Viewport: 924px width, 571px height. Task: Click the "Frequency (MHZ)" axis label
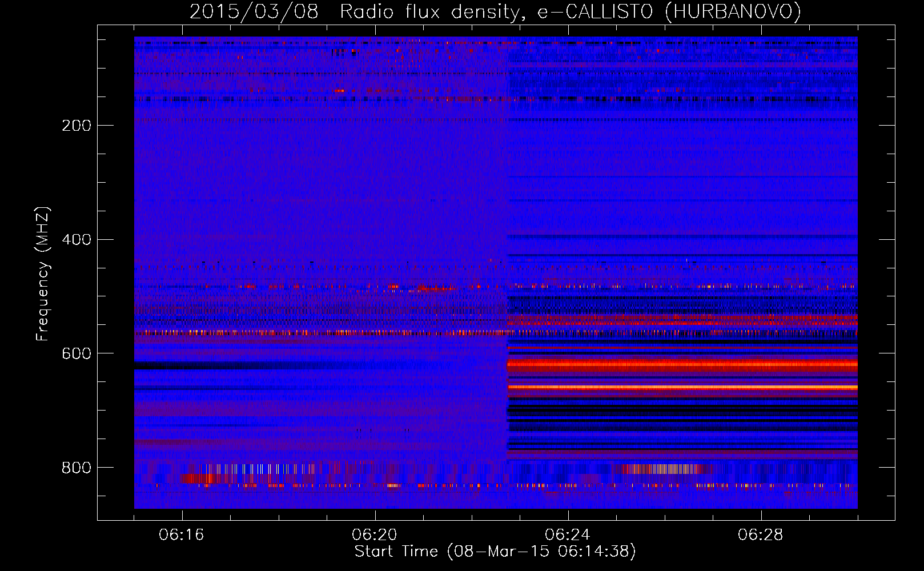[43, 274]
